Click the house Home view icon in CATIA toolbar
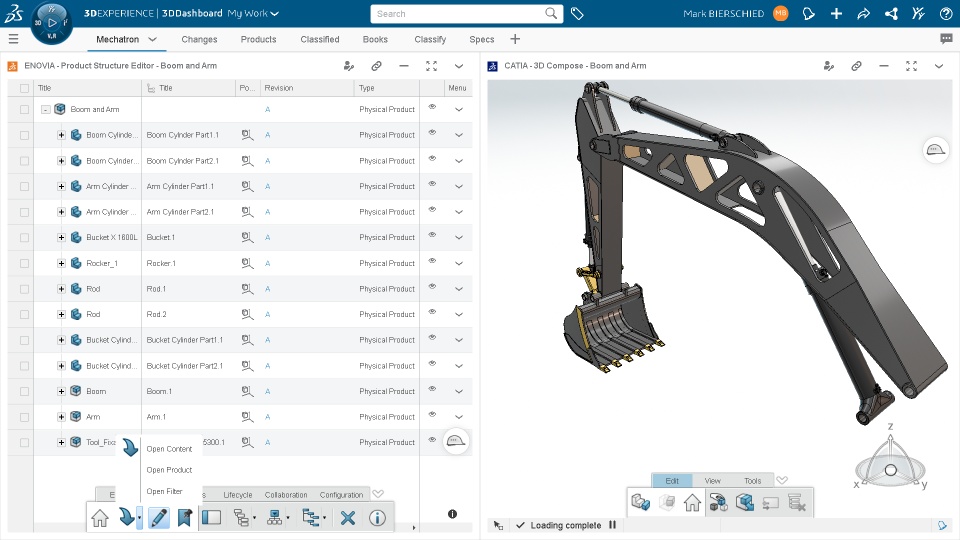This screenshot has width=960, height=540. (x=692, y=503)
